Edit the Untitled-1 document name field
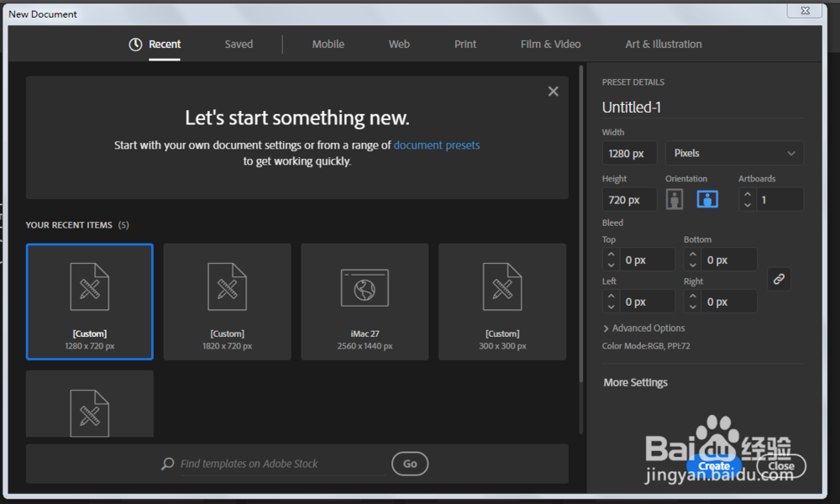This screenshot has height=504, width=840. click(x=703, y=108)
